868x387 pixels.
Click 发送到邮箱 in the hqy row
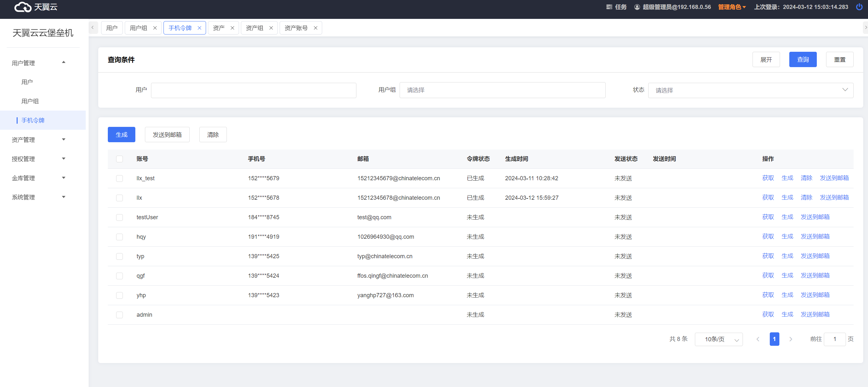coord(815,236)
